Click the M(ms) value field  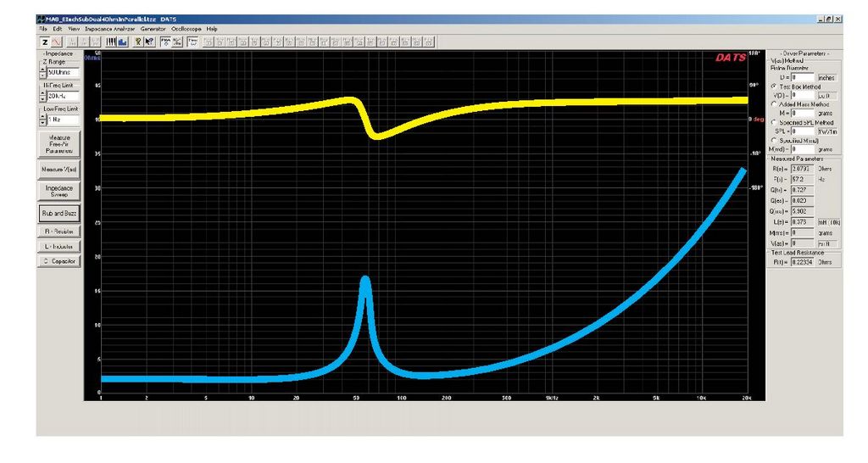tap(802, 233)
